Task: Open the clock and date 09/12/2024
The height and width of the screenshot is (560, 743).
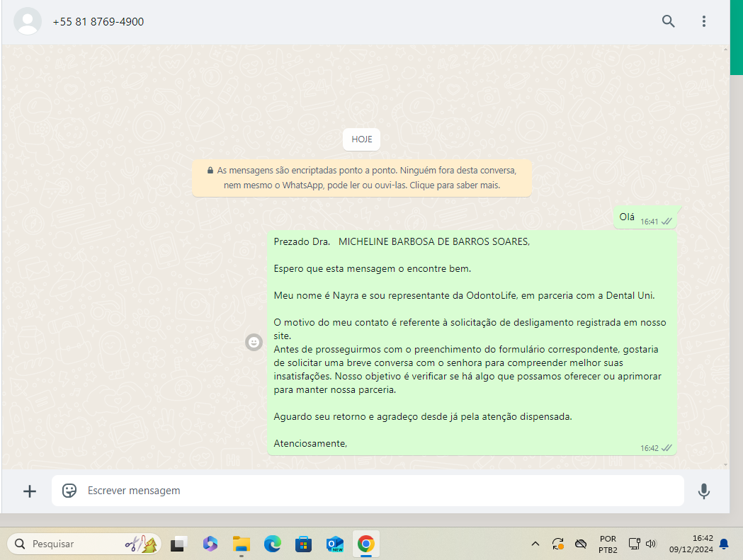Action: [x=691, y=544]
